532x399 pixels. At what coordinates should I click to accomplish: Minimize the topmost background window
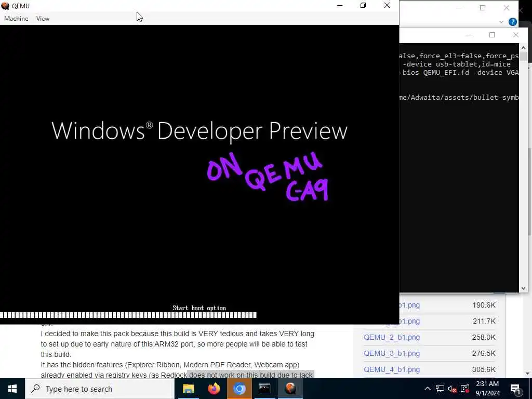tap(459, 8)
